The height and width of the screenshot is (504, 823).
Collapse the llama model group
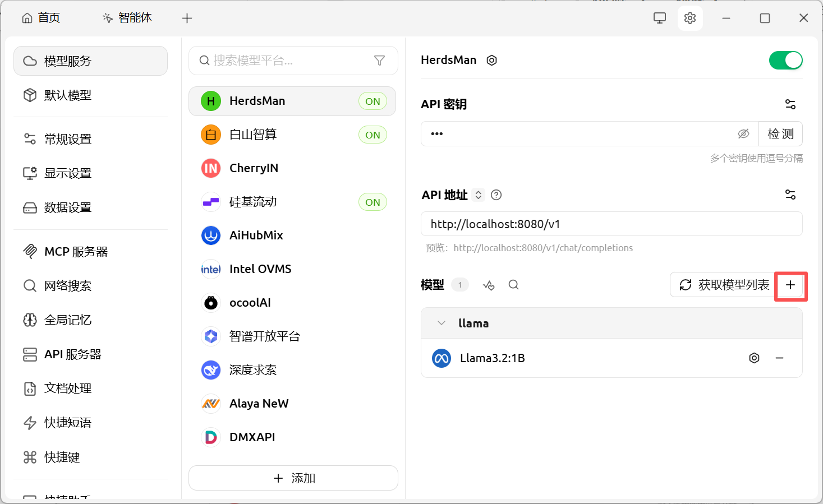[x=442, y=323]
